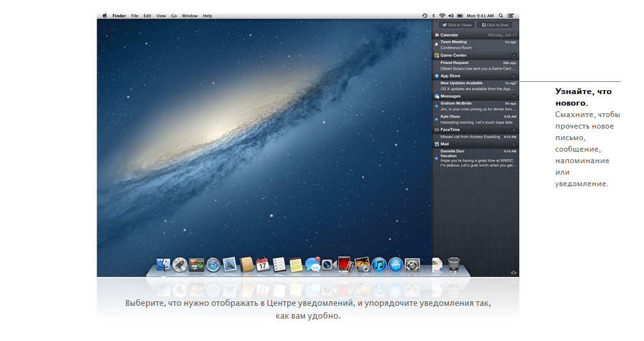Open the Trash in the Dock
This screenshot has height=341, width=644.
coord(453,265)
